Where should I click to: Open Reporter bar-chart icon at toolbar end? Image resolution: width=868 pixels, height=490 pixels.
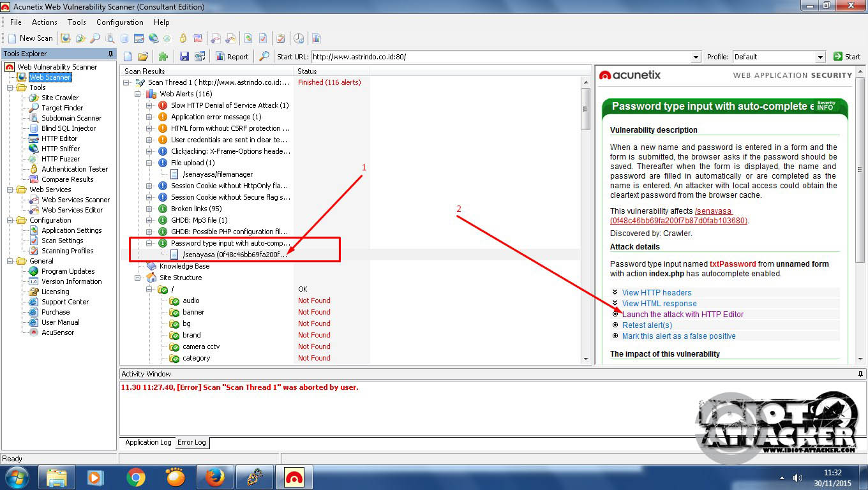[x=316, y=38]
